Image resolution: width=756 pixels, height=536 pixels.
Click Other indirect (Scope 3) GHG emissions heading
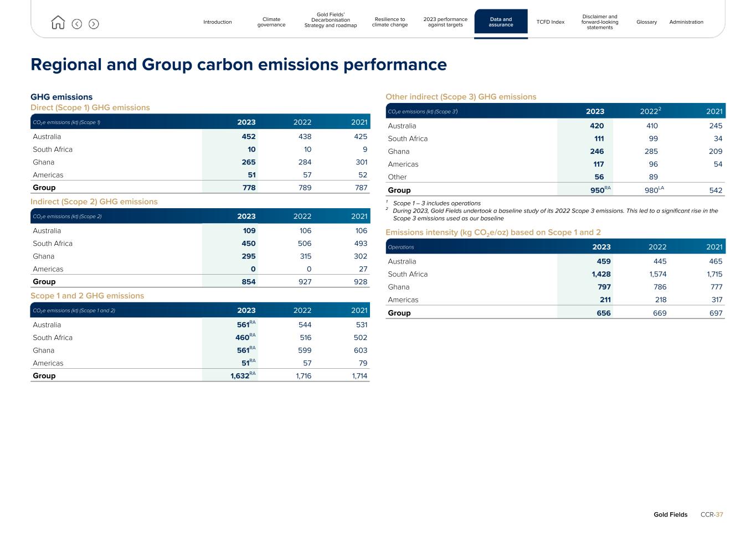coord(461,97)
